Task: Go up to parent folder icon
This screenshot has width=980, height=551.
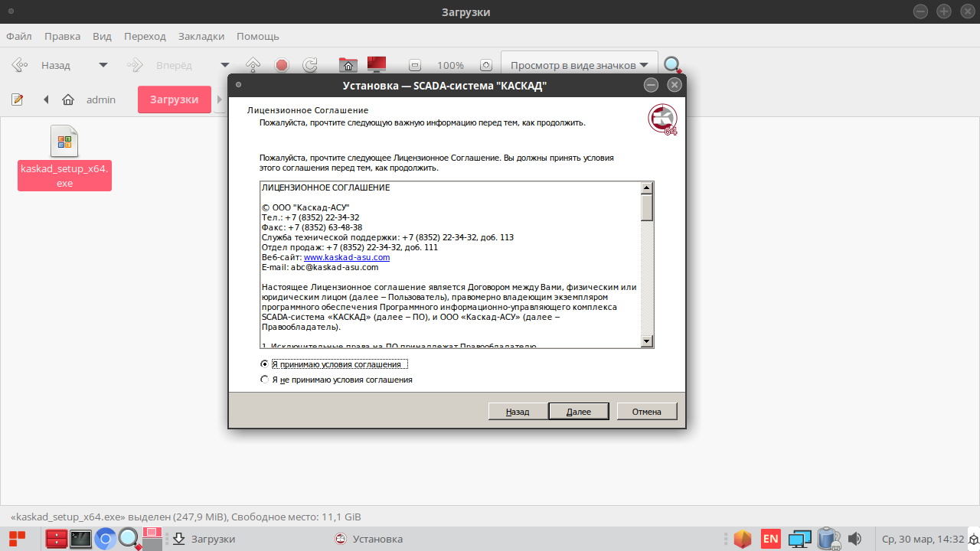Action: [253, 65]
